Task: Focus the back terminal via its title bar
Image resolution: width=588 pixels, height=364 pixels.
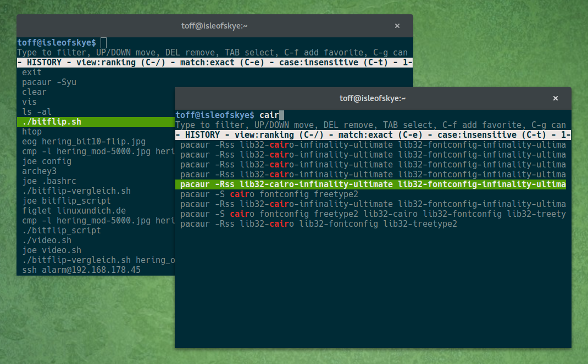Action: coord(214,26)
